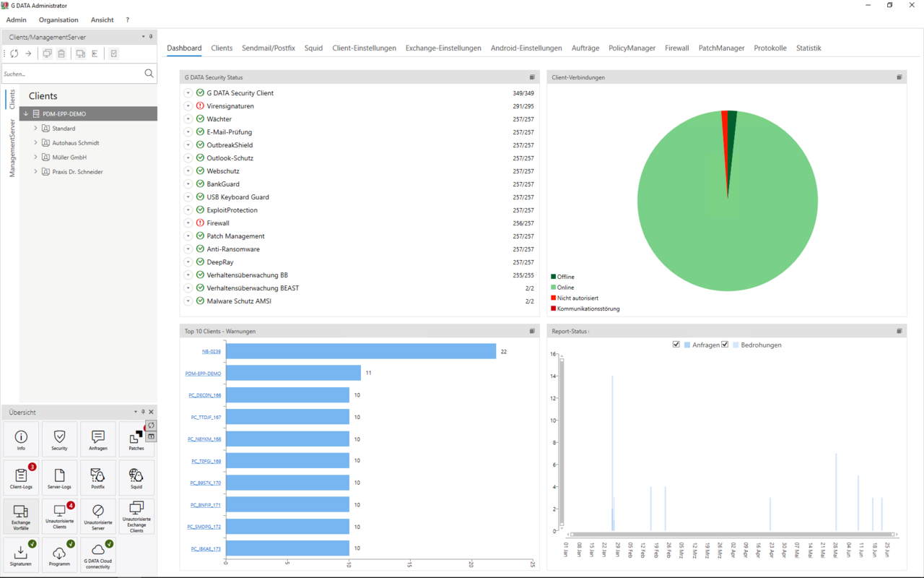This screenshot has height=578, width=924.
Task: Select the vertical ManagementServer side tab
Action: tap(12, 148)
